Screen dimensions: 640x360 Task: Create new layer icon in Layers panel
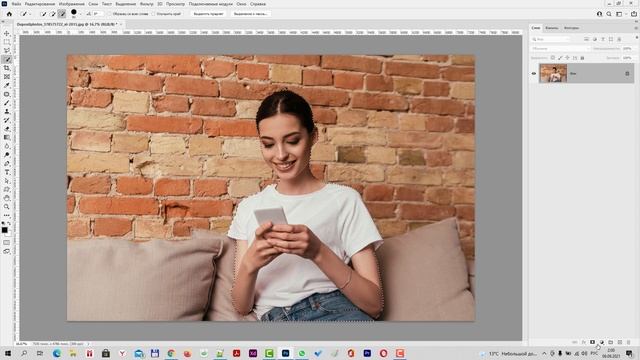point(620,342)
